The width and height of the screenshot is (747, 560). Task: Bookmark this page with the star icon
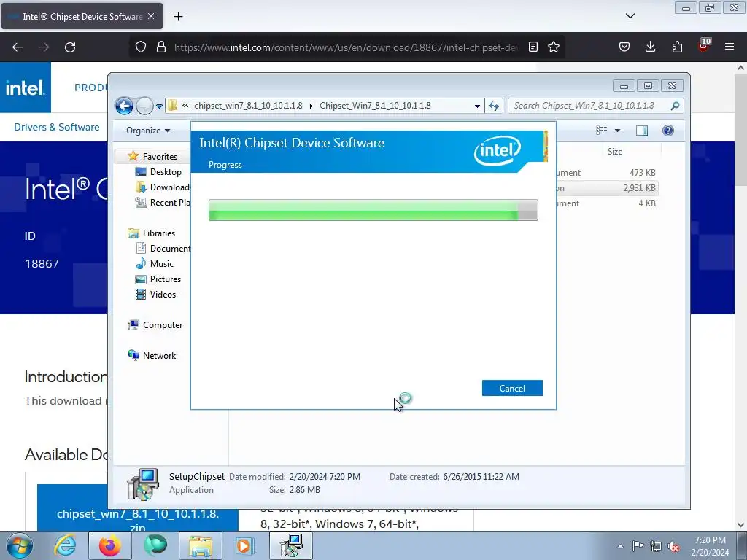[x=554, y=47]
